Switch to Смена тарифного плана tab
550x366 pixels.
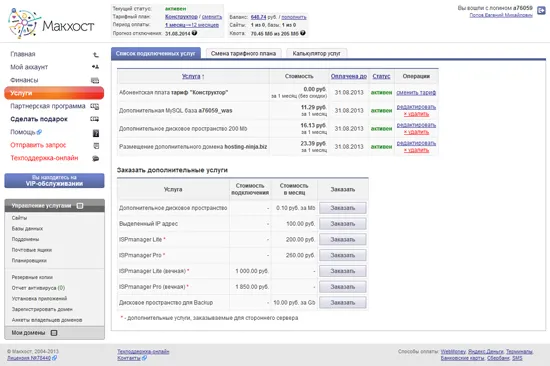click(x=243, y=53)
